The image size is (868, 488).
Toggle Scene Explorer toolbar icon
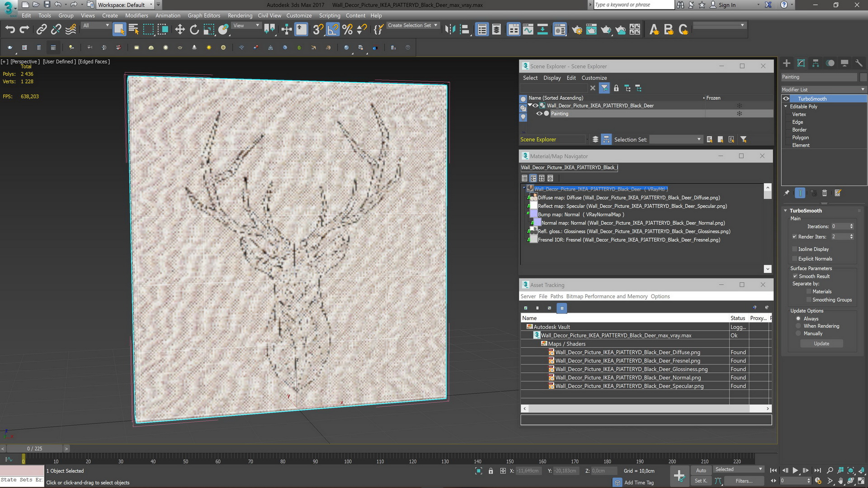tap(482, 30)
